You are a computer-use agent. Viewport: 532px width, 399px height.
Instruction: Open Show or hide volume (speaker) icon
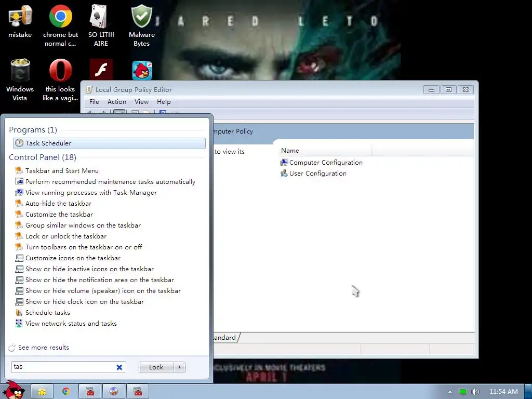pos(98,290)
